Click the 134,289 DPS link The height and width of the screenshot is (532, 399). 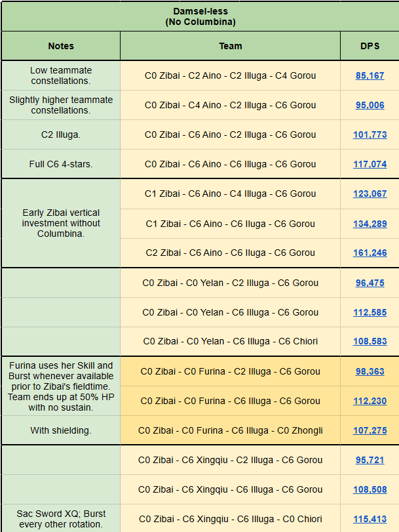pos(370,224)
